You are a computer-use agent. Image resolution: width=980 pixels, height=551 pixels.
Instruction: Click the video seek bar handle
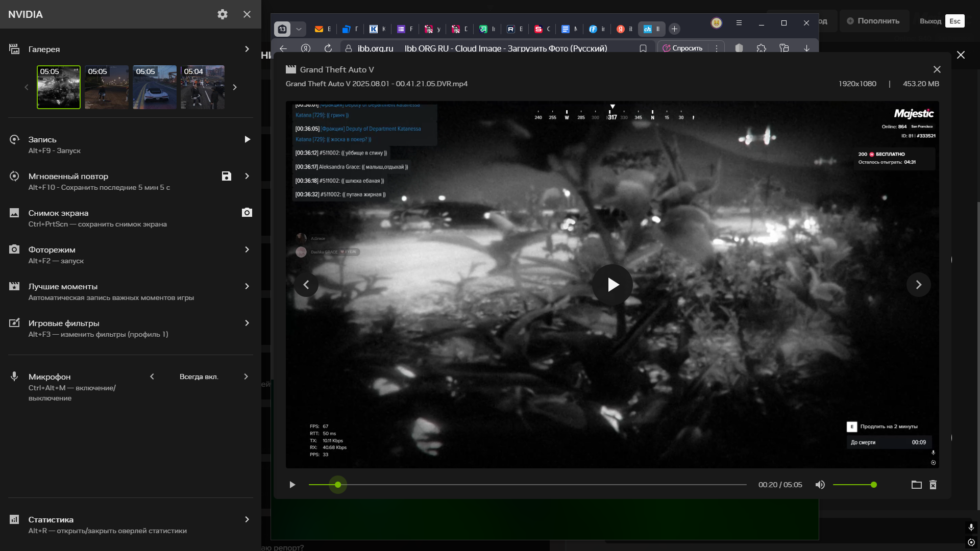tap(338, 485)
